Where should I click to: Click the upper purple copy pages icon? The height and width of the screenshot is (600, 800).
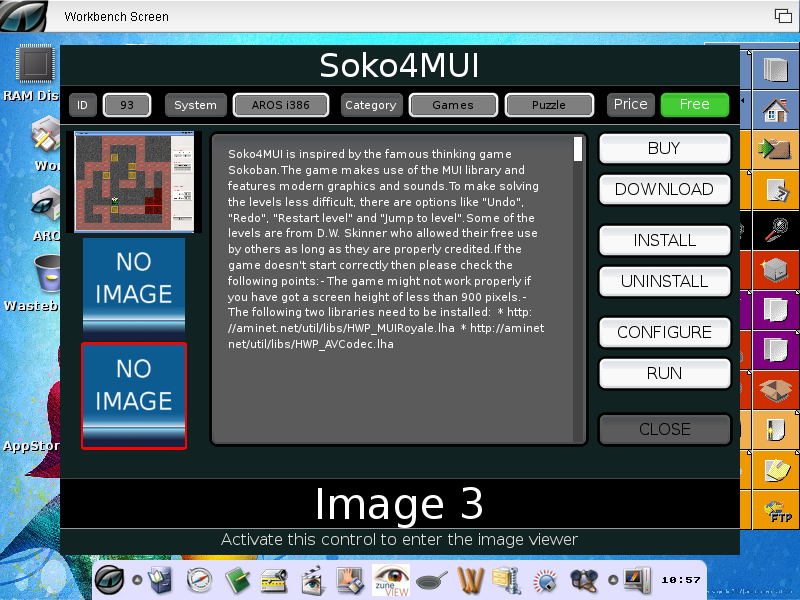tap(776, 310)
